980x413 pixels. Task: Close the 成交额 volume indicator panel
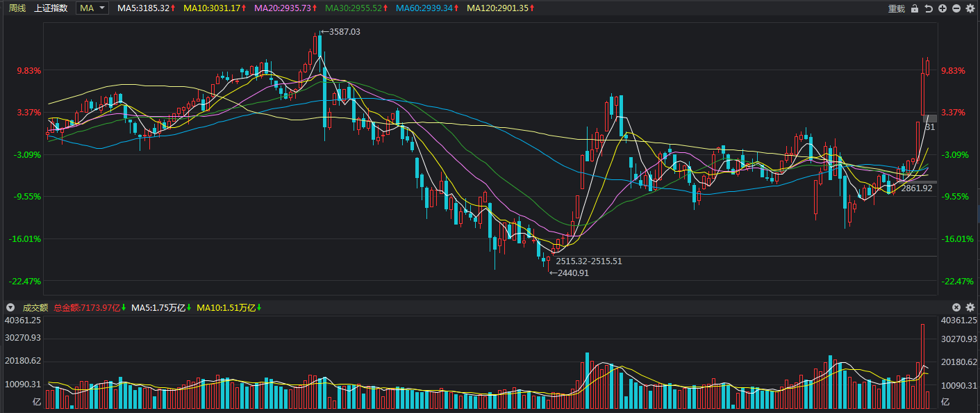(956, 307)
